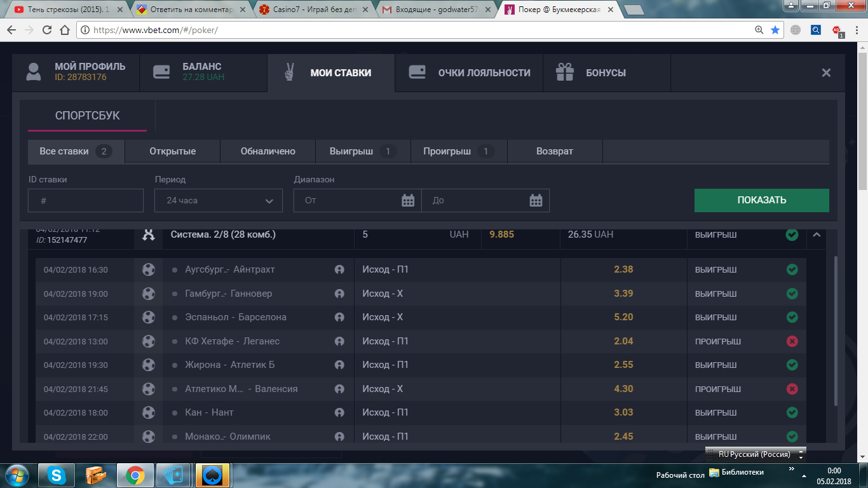
Task: Open the Бонусы tab
Action: (607, 72)
